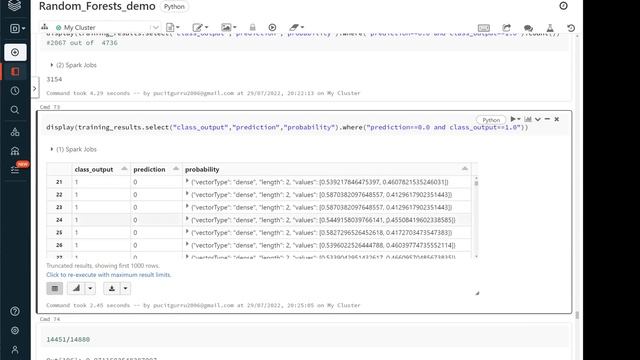
Task: Switch to bar chart view button
Action: click(x=76, y=289)
